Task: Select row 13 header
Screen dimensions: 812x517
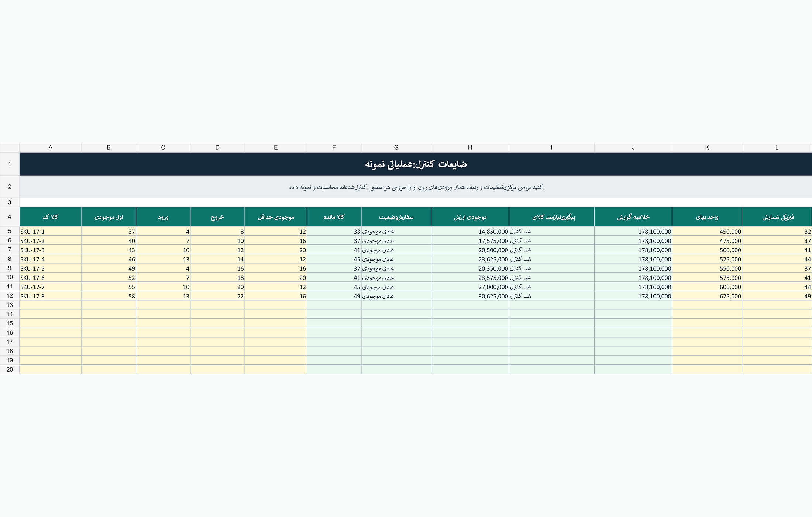Action: coord(10,305)
